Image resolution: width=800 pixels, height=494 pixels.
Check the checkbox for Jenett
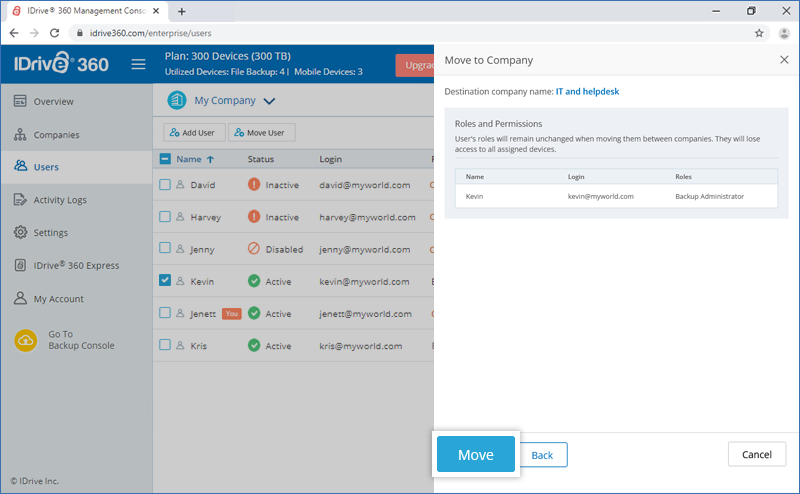point(165,312)
